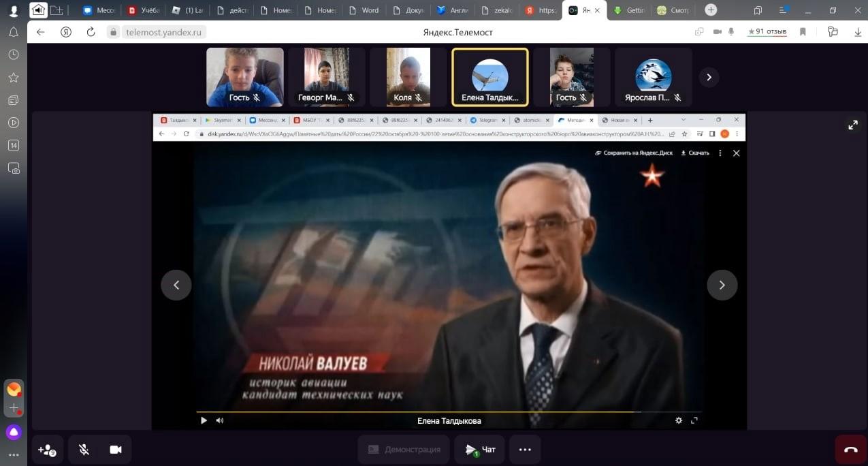This screenshot has width=868, height=466.
Task: Unmute your microphone in call controls
Action: click(84, 450)
